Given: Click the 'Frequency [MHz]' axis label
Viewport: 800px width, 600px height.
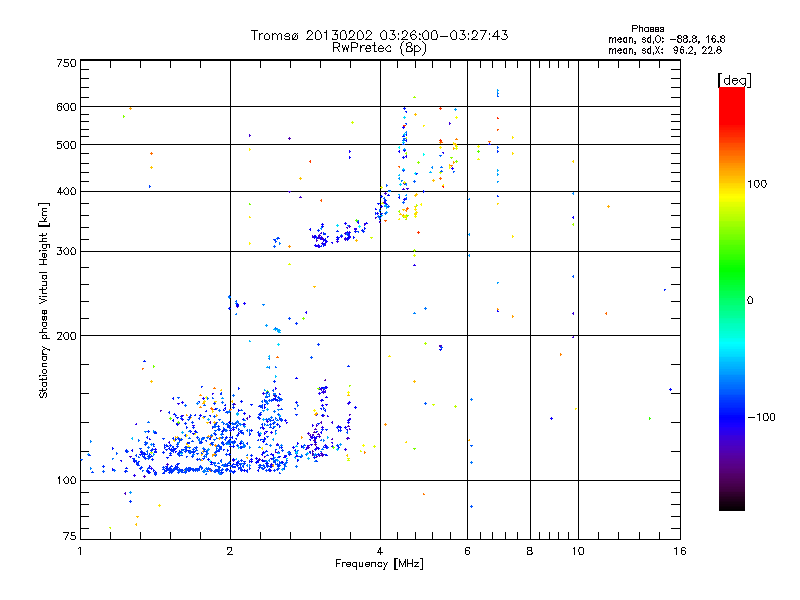Looking at the screenshot, I should coord(379,564).
